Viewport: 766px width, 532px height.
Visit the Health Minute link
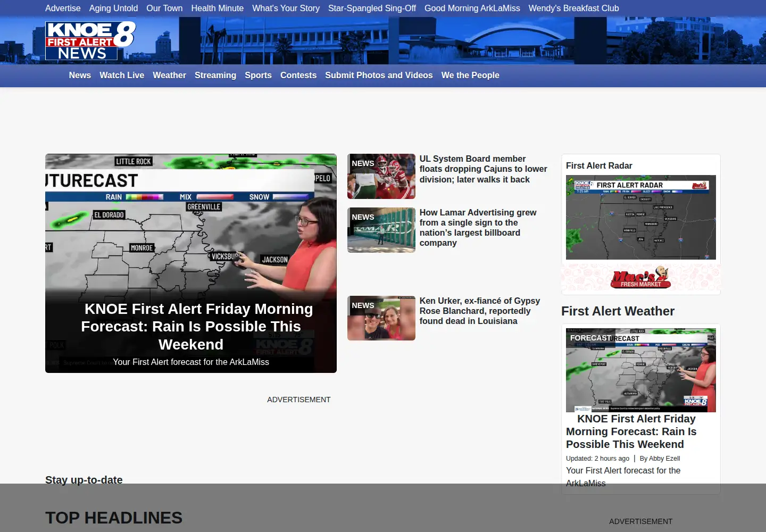point(217,8)
